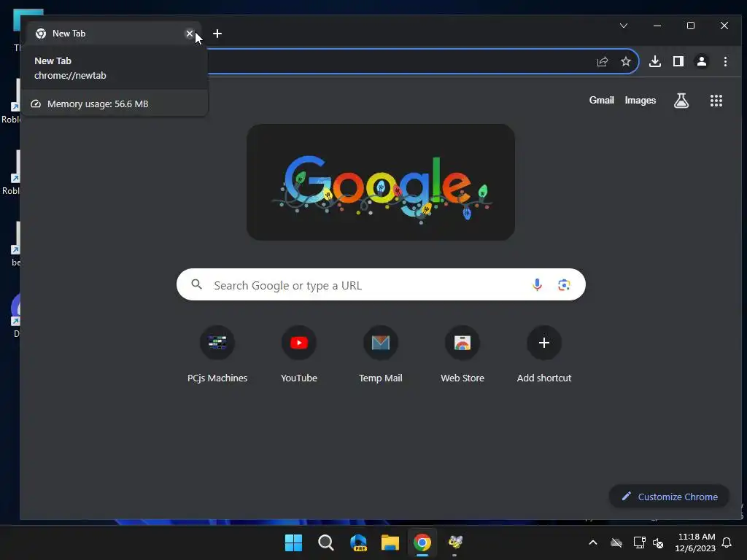Click the muted volume tray icon
This screenshot has height=560, width=747.
click(x=658, y=542)
